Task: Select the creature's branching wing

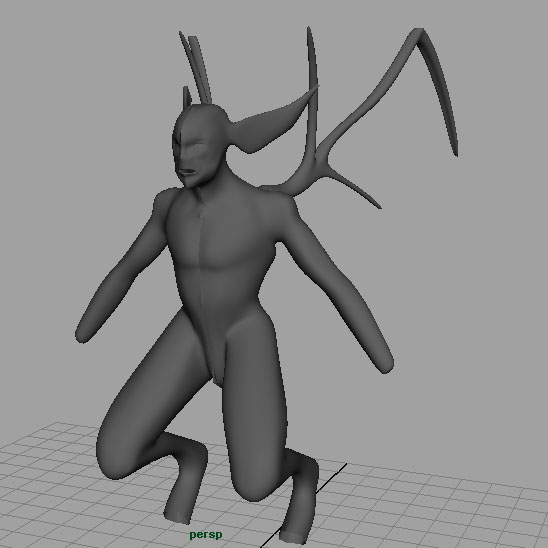Action: (360, 112)
